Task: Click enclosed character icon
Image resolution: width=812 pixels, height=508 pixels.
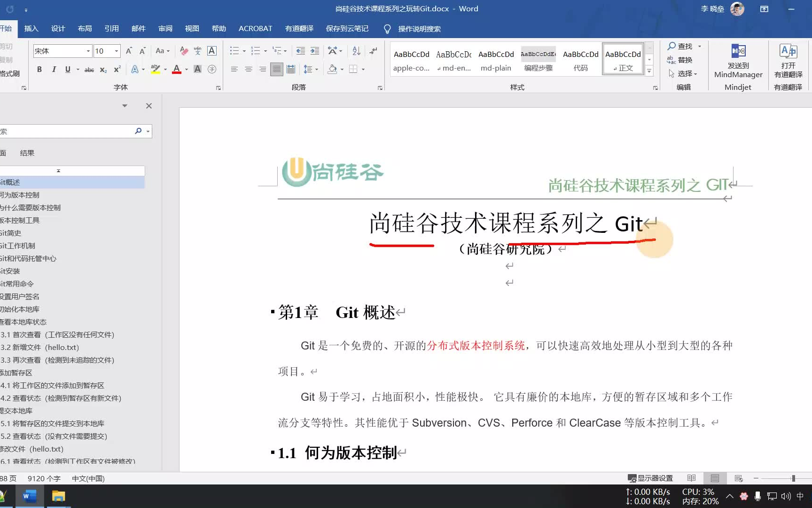Action: coord(212,69)
